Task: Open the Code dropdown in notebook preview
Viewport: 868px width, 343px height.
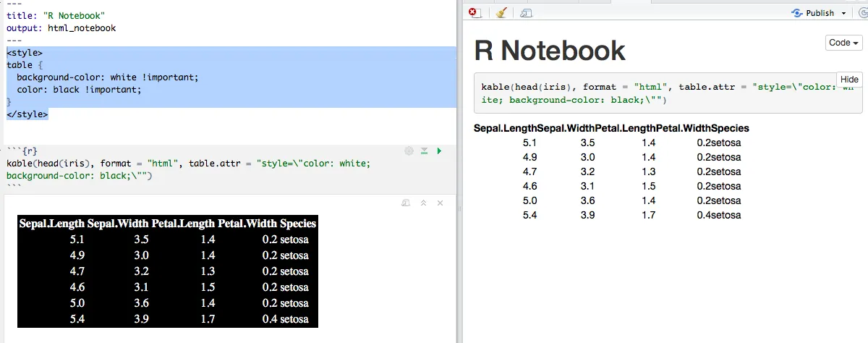Action: (x=844, y=43)
